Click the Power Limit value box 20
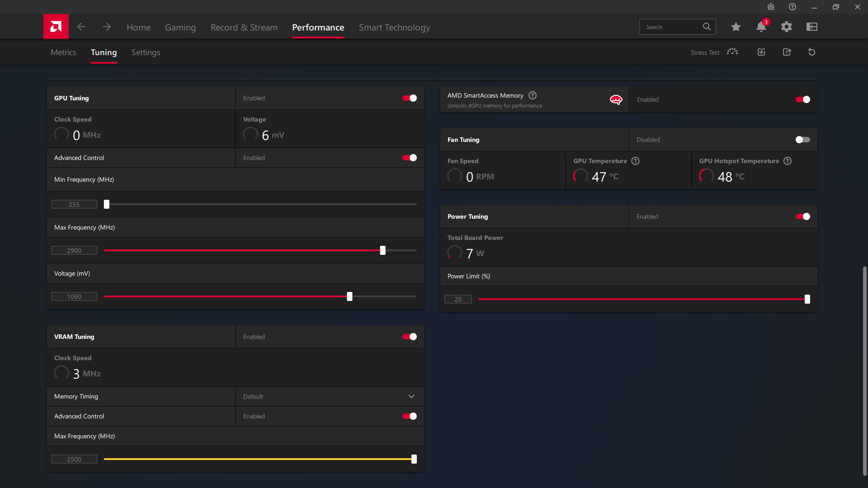Screen dimensions: 868x488 point(458,299)
